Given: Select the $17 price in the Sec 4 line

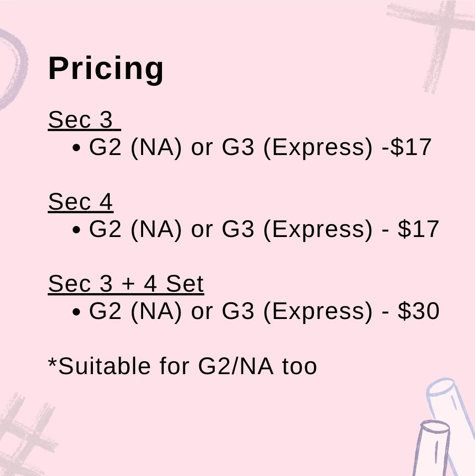Looking at the screenshot, I should (x=418, y=230).
